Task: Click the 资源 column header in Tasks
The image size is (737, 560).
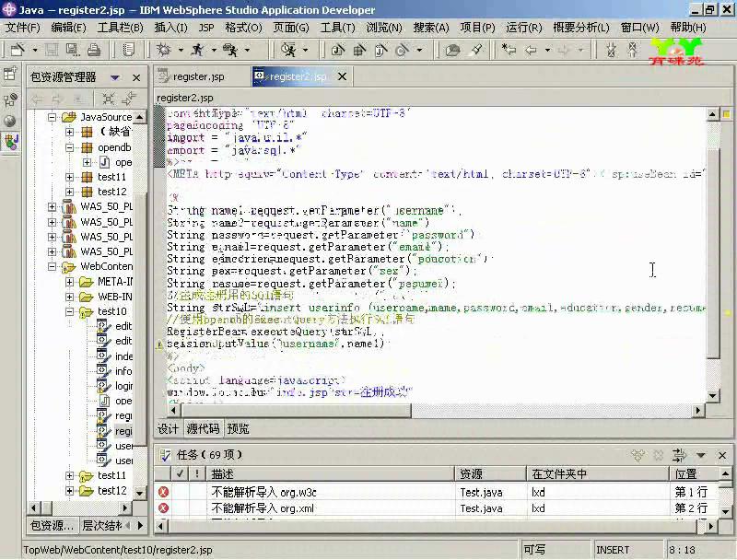Action: [x=490, y=474]
